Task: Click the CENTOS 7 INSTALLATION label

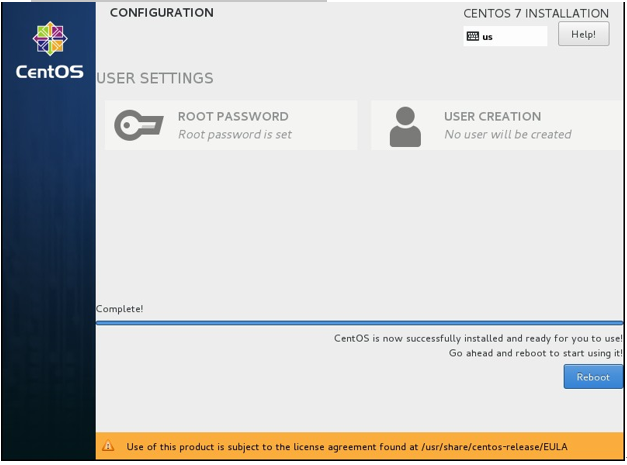Action: pos(536,13)
